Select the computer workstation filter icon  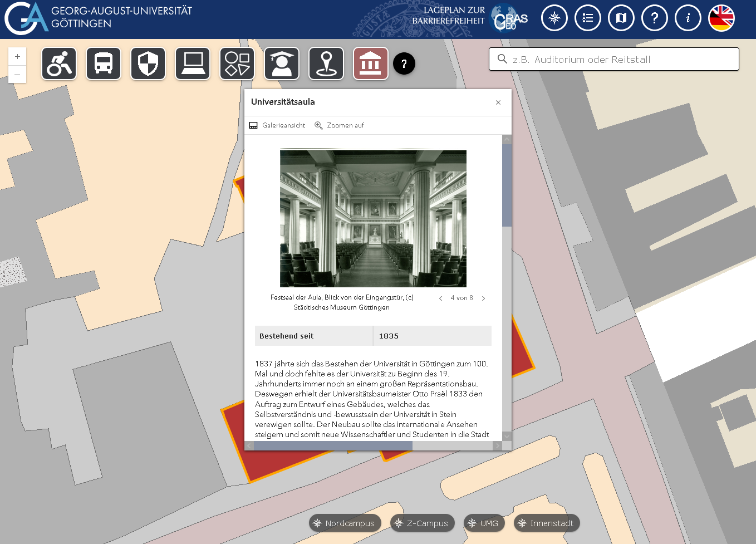[x=192, y=63]
